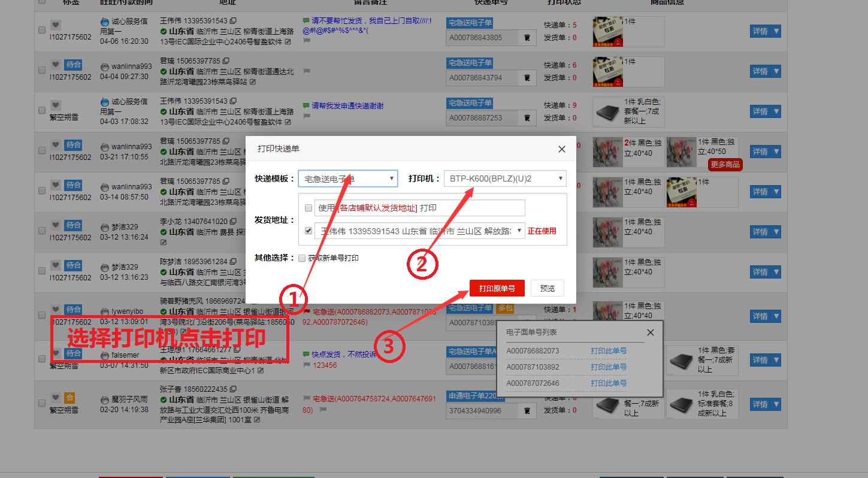Click the 打印原单号 button

pyautogui.click(x=497, y=288)
